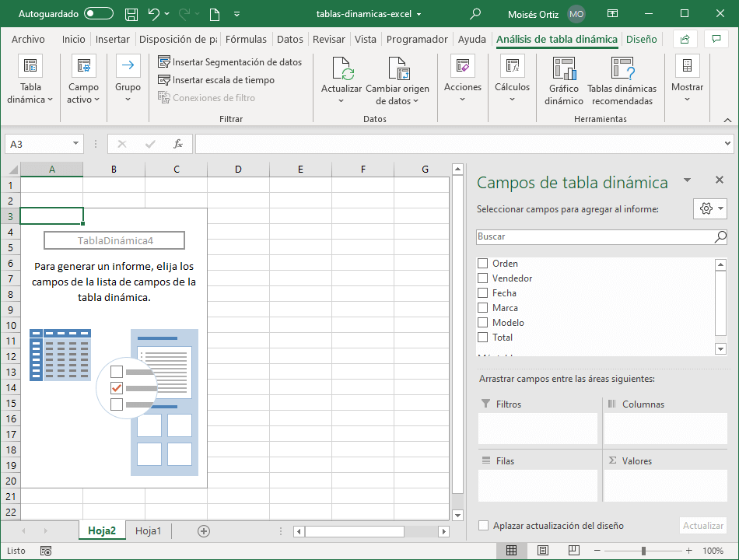Switch to the Hoja1 sheet tab
Image resolution: width=739 pixels, height=560 pixels.
(x=148, y=530)
